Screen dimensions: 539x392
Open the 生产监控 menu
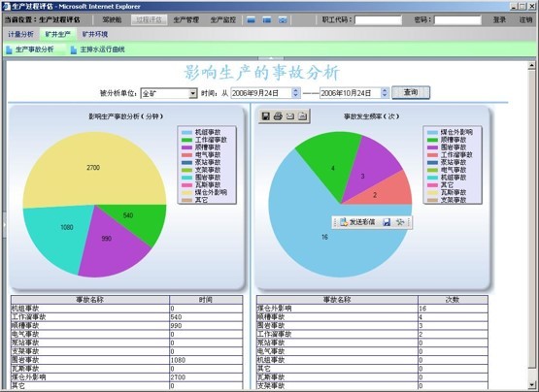click(223, 20)
